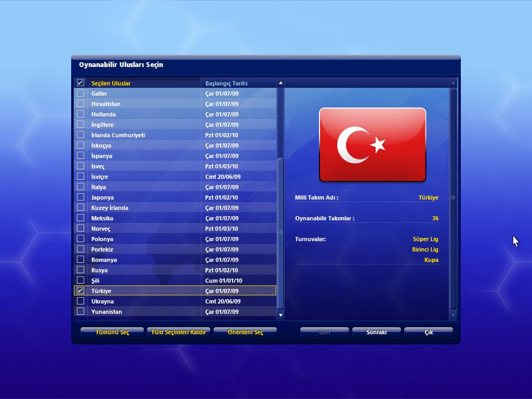Image resolution: width=532 pixels, height=399 pixels.
Task: Enable the İskoçya checkbox
Action: [81, 145]
